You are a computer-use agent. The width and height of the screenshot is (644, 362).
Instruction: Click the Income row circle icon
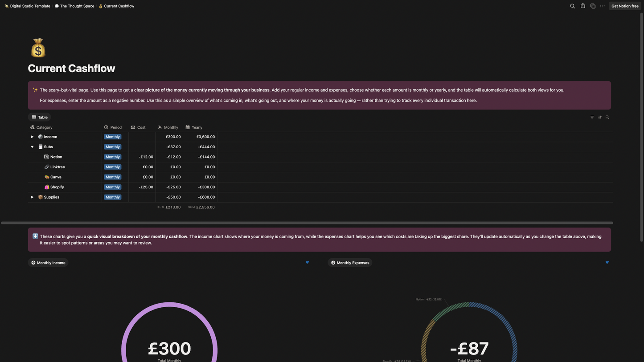click(40, 137)
